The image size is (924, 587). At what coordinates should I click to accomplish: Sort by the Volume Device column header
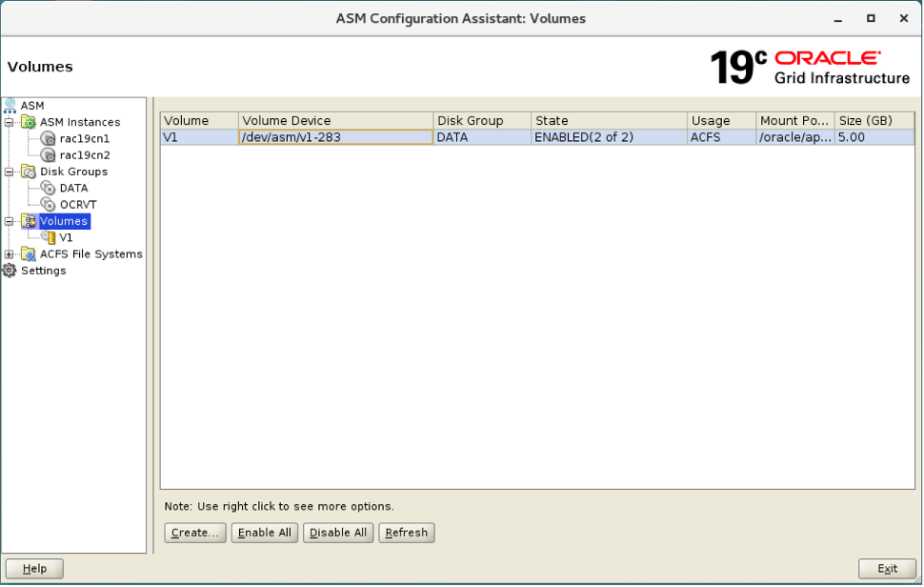pyautogui.click(x=336, y=121)
